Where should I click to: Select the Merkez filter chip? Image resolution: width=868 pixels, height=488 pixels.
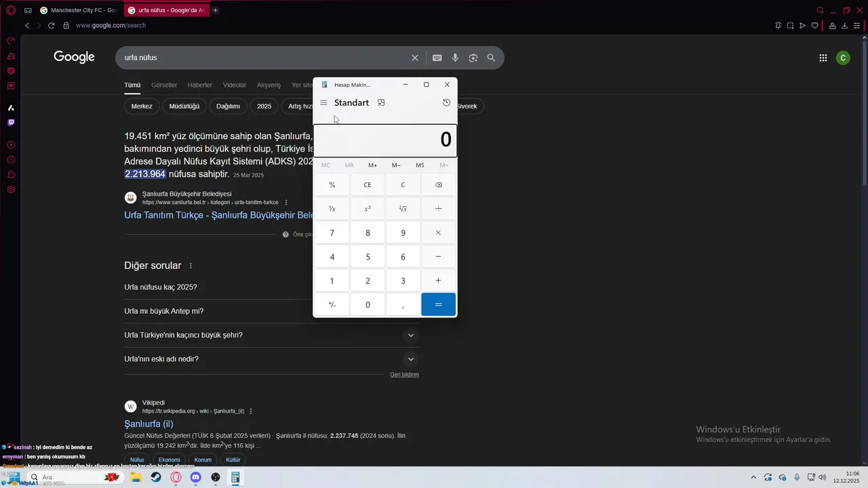[x=142, y=106]
